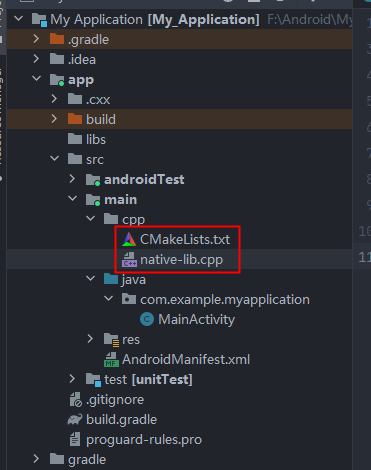Select the .gitignore file

click(115, 400)
